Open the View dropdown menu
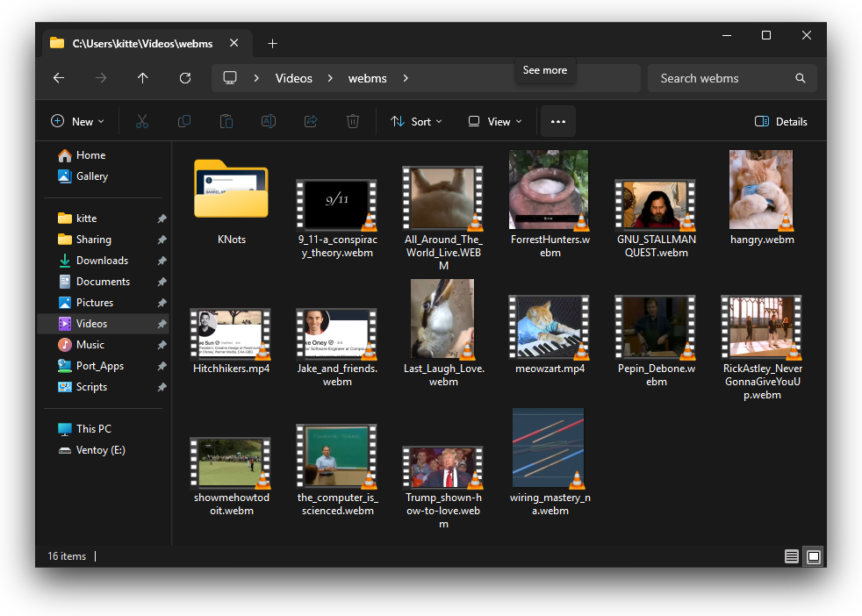 pos(494,121)
